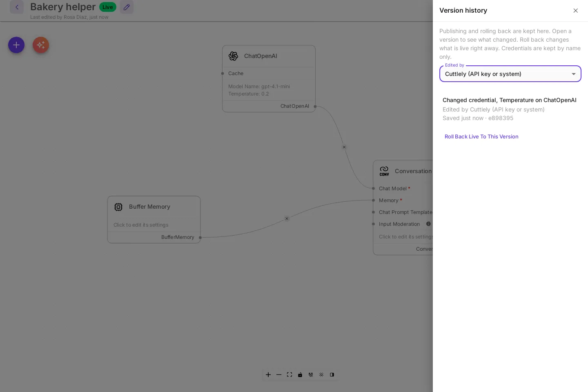The width and height of the screenshot is (588, 392).
Task: Click the dotted-square background icon in canvas controls
Action: coord(321,374)
